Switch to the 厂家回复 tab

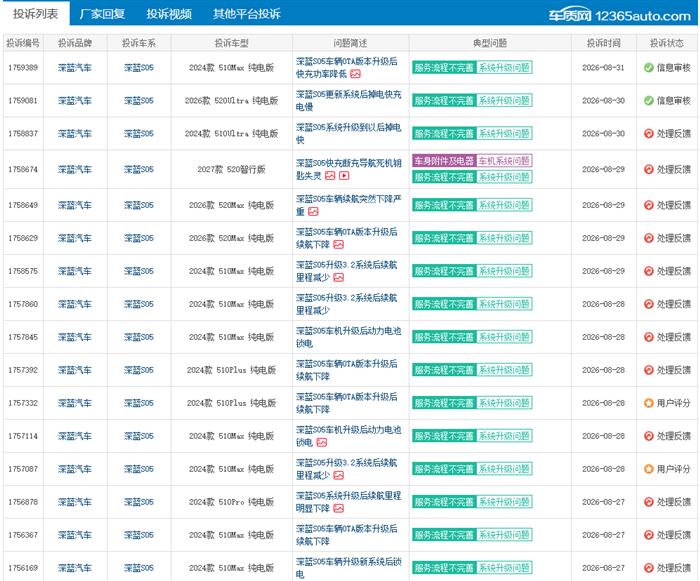point(102,14)
